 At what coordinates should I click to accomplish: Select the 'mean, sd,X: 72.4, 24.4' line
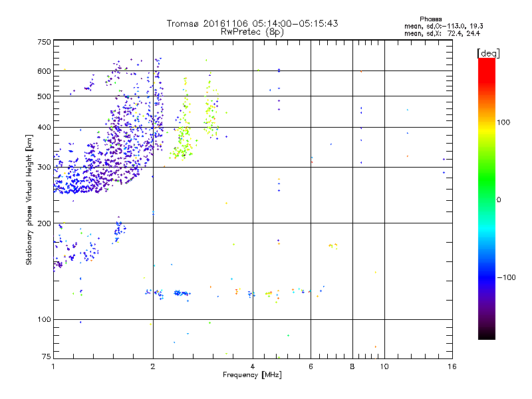[442, 33]
